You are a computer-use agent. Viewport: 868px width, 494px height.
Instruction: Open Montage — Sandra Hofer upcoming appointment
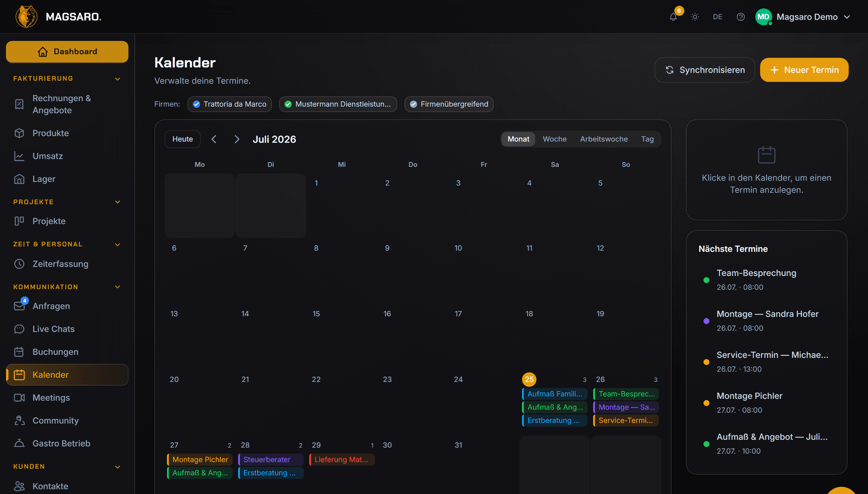pyautogui.click(x=766, y=320)
